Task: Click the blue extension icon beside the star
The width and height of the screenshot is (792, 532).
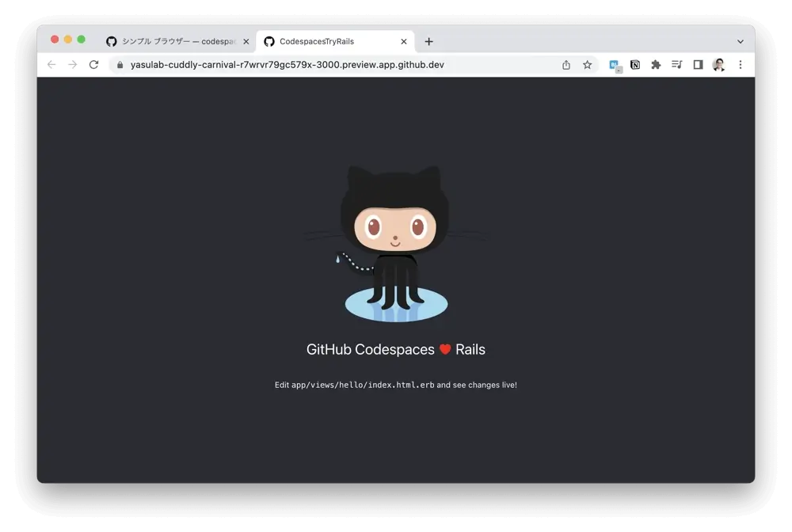Action: (615, 66)
